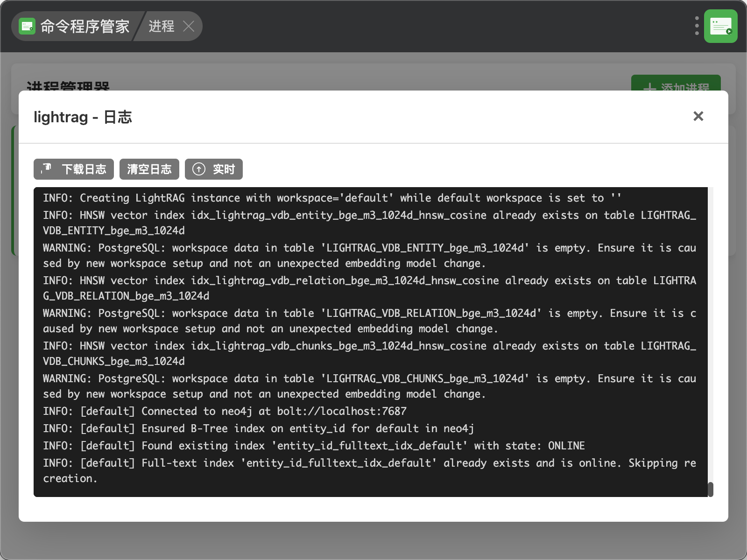The width and height of the screenshot is (747, 560).
Task: Toggle the 实时 live log button
Action: (x=214, y=169)
